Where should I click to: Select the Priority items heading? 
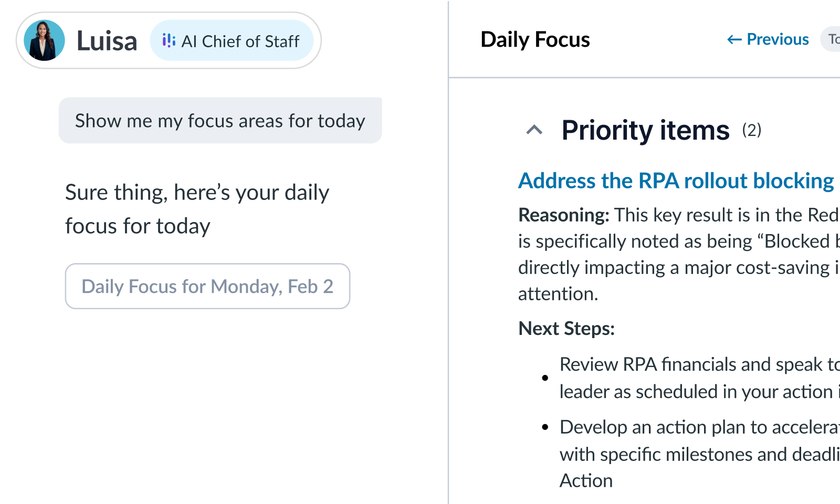645,130
